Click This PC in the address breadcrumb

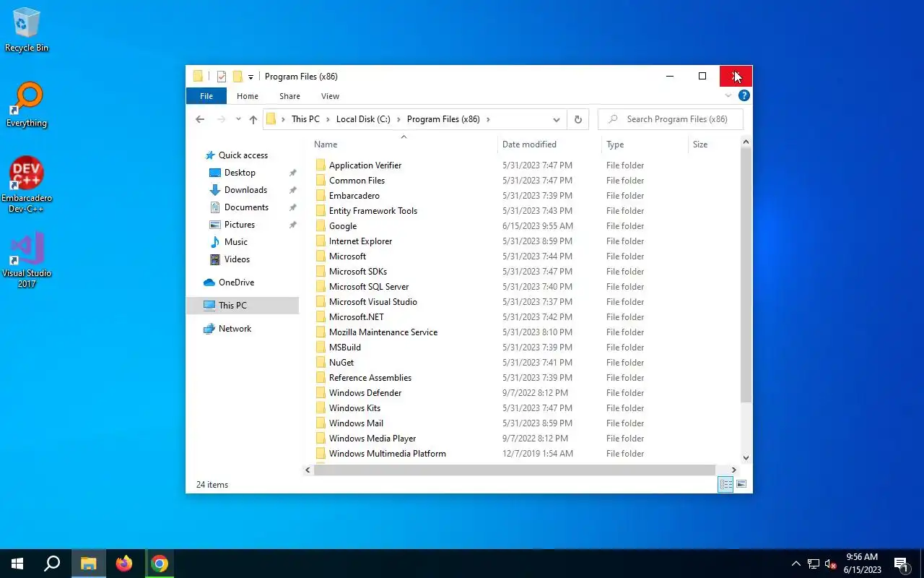[x=305, y=119]
